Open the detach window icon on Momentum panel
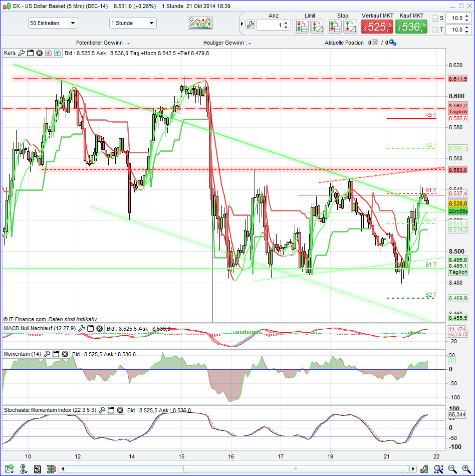 tap(55, 354)
